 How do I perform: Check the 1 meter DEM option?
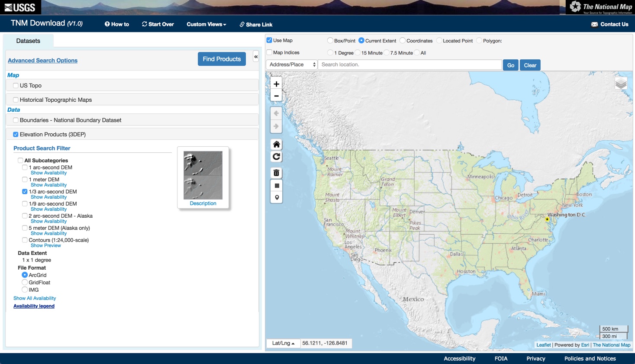[25, 180]
